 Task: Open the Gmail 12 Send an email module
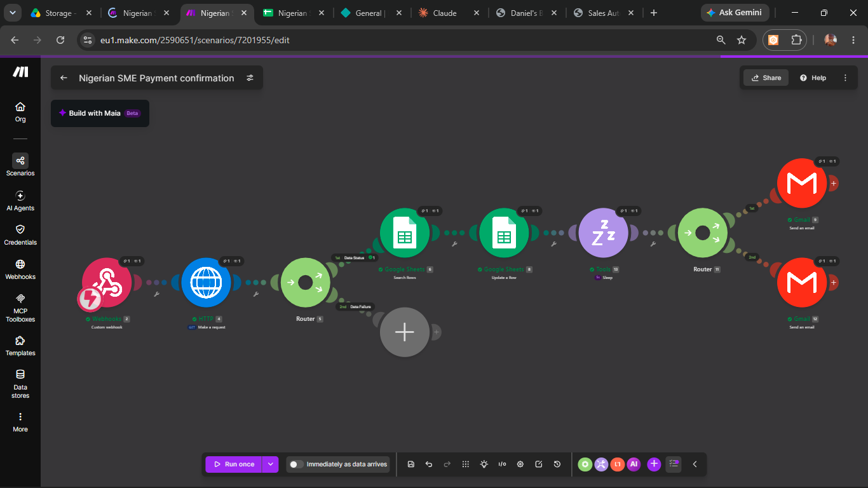[x=801, y=283]
